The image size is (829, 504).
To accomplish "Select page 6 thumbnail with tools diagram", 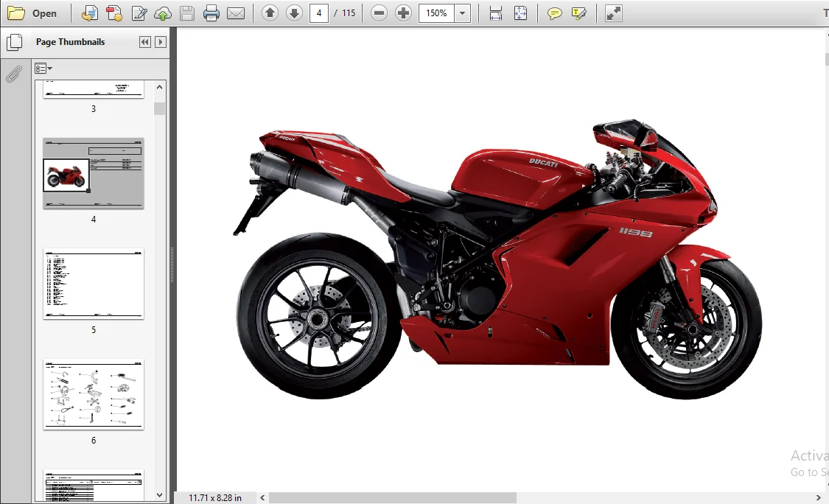I will [93, 394].
